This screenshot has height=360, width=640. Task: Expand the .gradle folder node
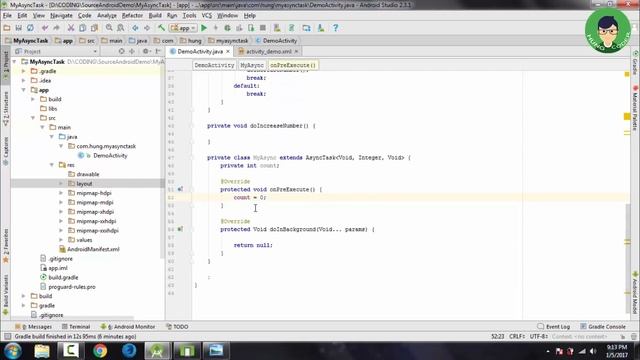tap(24, 71)
